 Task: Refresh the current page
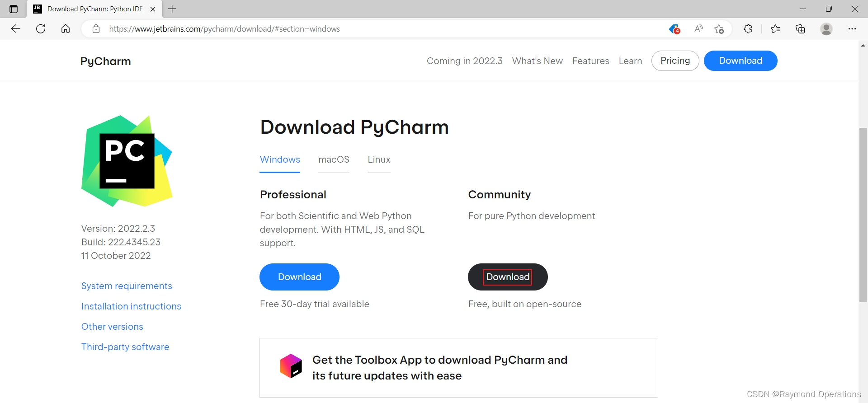[x=41, y=29]
